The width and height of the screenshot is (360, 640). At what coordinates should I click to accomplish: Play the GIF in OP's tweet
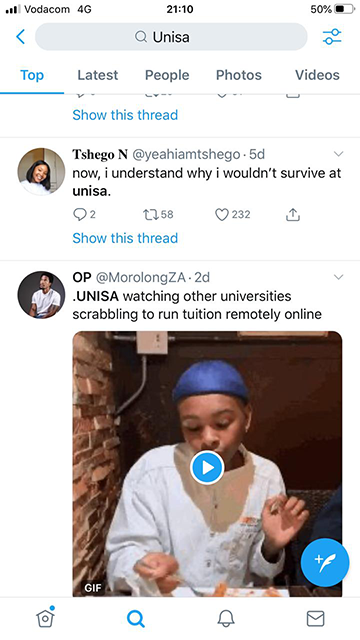(207, 467)
